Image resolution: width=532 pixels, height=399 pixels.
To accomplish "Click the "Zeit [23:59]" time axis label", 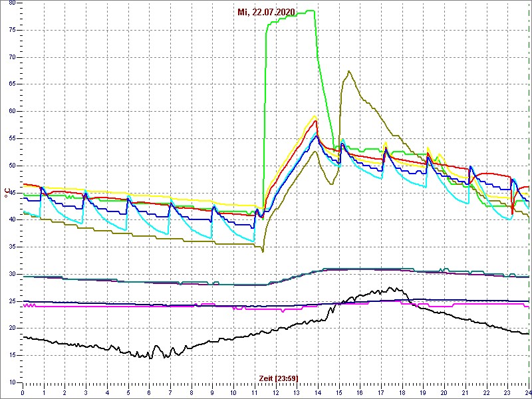I will tap(279, 378).
